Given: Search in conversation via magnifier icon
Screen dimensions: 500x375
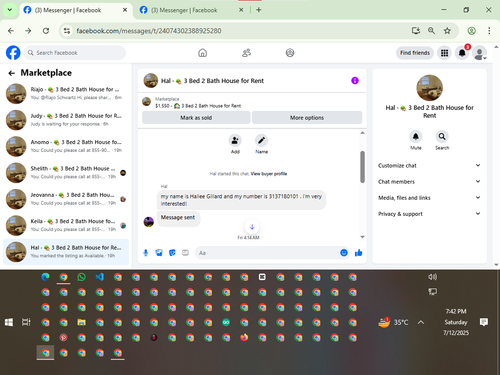Looking at the screenshot, I should pos(442,136).
